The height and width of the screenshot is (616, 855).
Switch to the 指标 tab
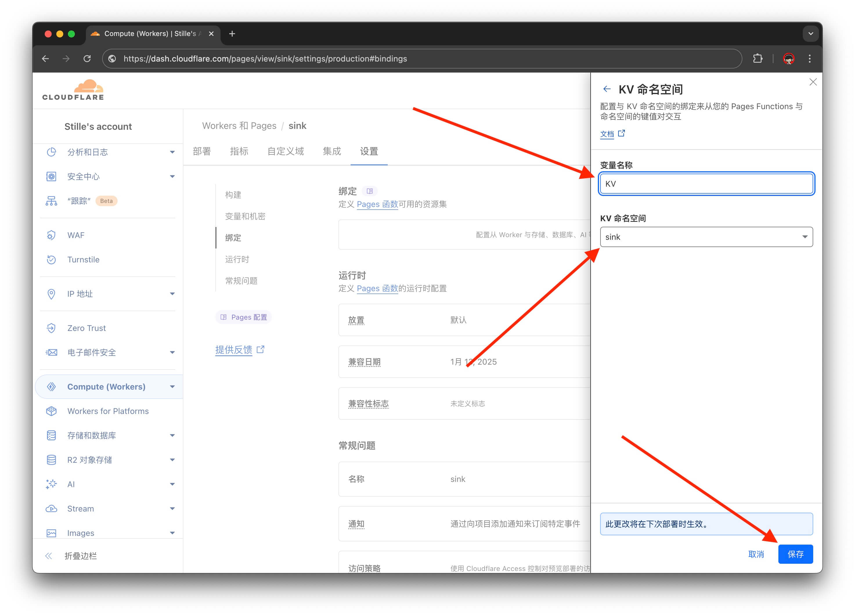click(x=239, y=151)
